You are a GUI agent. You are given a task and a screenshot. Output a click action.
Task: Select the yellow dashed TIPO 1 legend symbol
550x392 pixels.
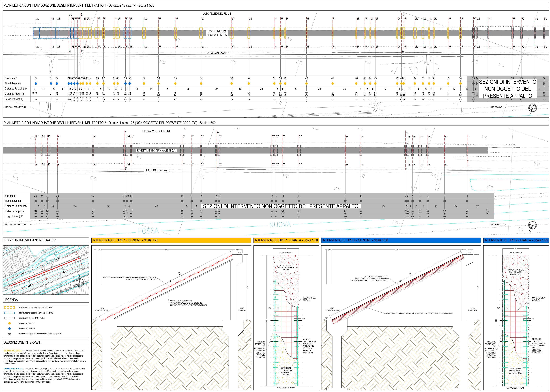(x=10, y=308)
